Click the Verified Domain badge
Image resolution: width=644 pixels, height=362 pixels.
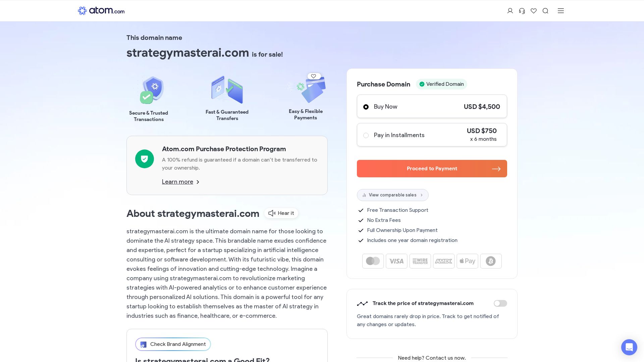(x=441, y=84)
